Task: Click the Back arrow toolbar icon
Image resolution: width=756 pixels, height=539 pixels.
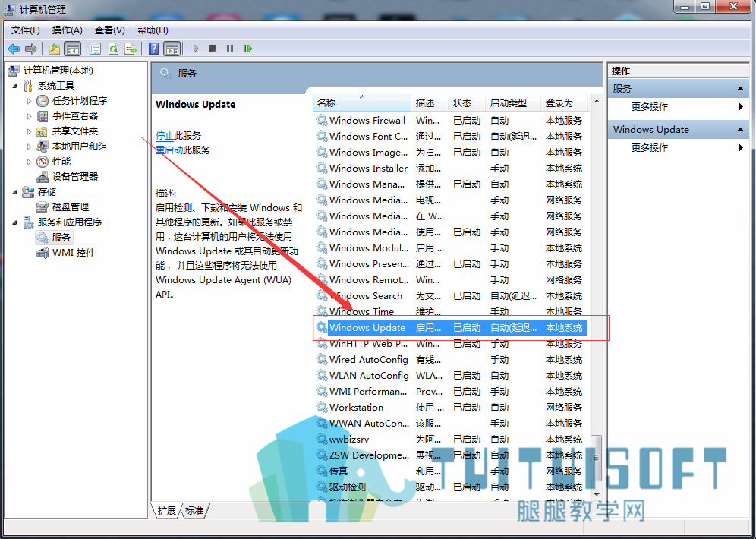Action: [x=14, y=49]
